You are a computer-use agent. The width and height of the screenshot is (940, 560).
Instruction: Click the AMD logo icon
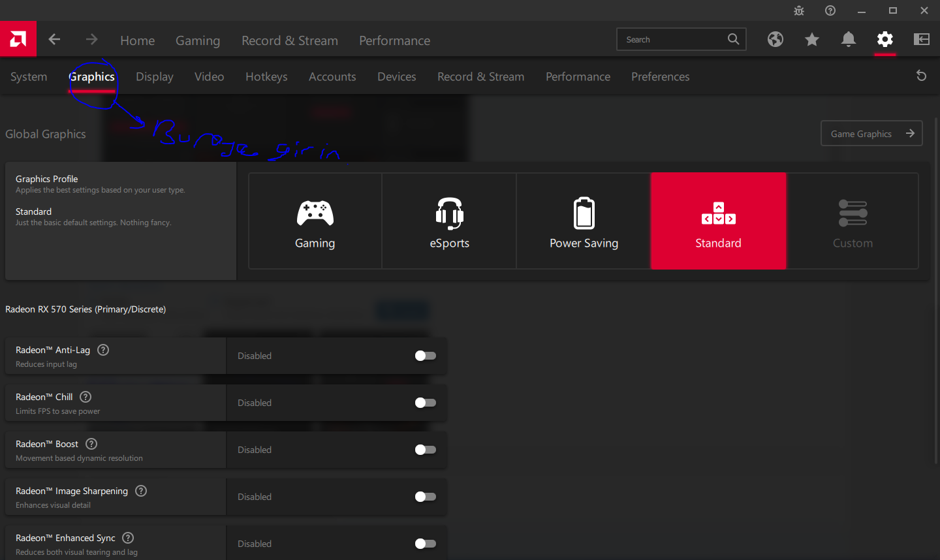pos(18,39)
